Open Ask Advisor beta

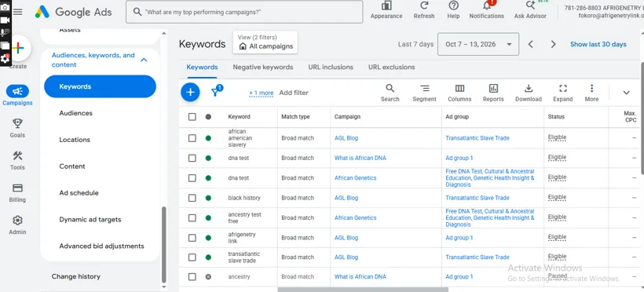(530, 11)
